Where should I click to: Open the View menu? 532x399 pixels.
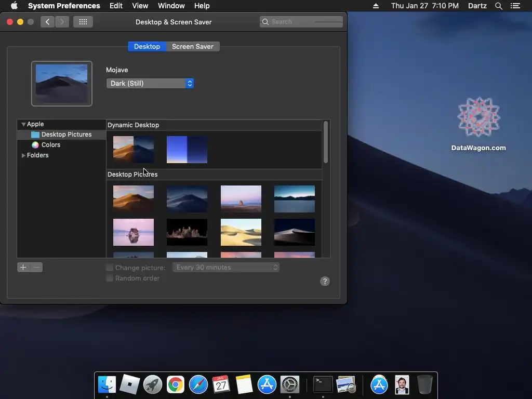pyautogui.click(x=140, y=6)
